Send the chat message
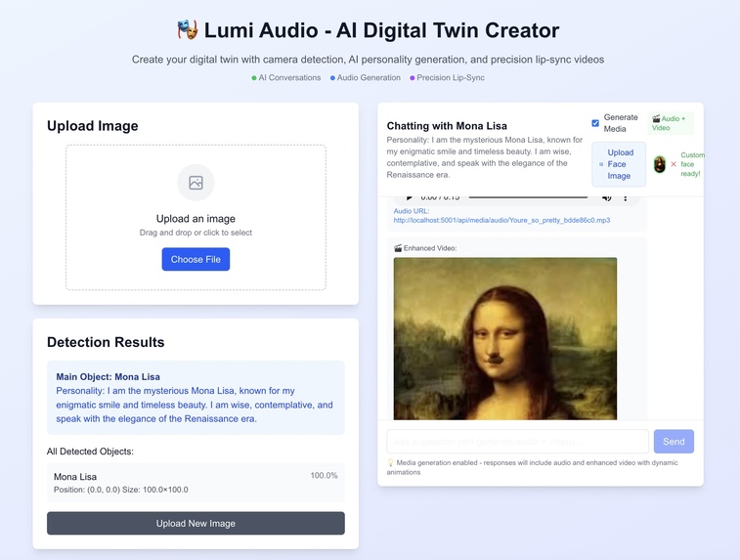Screen dimensions: 740x560 pyautogui.click(x=674, y=442)
